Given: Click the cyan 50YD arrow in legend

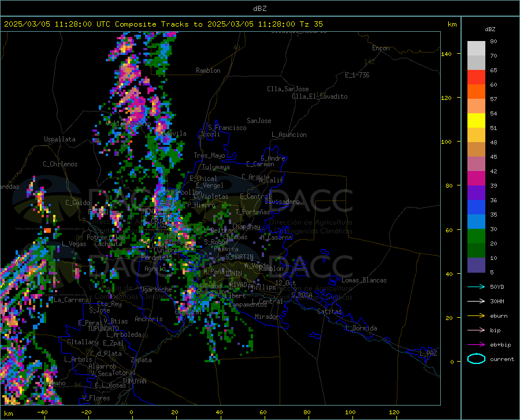Looking at the screenshot, I should 476,287.
